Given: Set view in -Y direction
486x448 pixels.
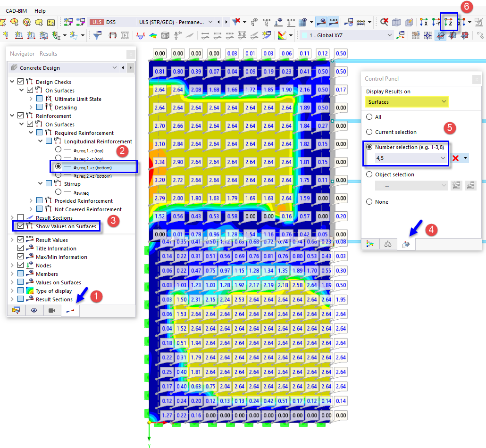Looking at the screenshot, I should (436, 22).
